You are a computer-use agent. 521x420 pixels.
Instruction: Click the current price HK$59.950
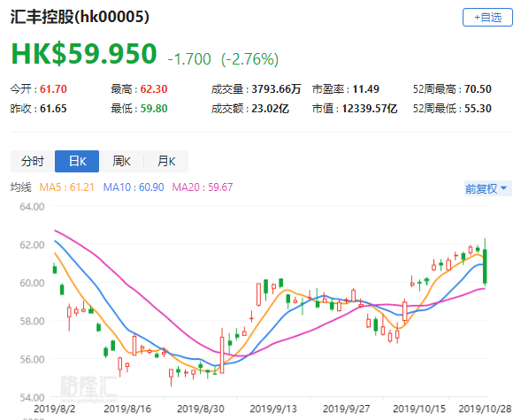tap(84, 53)
